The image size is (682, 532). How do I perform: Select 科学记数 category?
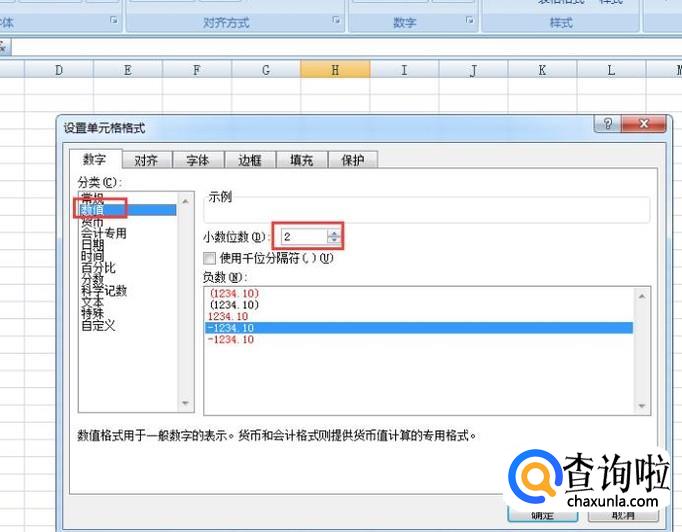[104, 291]
